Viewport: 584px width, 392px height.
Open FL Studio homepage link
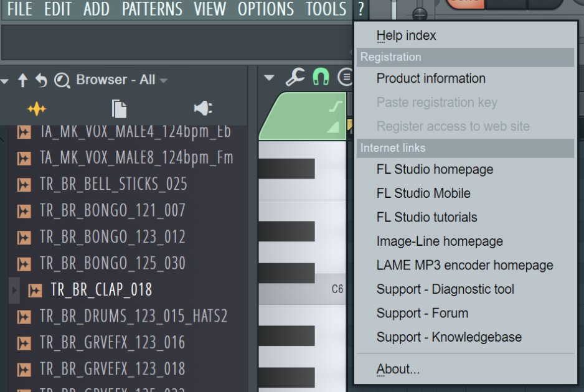(465, 169)
